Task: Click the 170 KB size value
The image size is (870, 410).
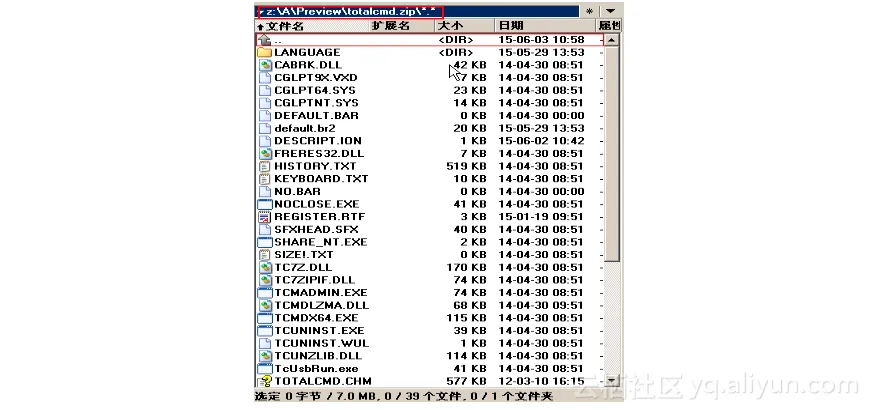Action: pos(466,267)
